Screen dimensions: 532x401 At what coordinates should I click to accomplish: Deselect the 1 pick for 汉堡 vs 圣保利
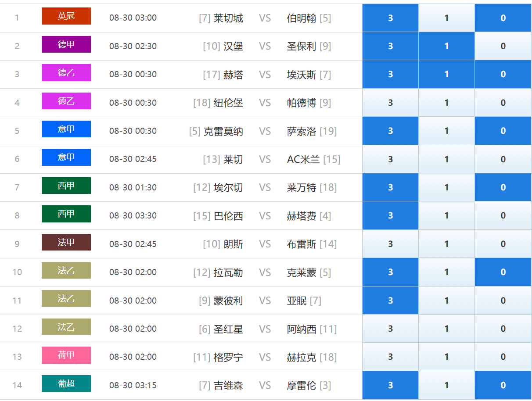(446, 46)
